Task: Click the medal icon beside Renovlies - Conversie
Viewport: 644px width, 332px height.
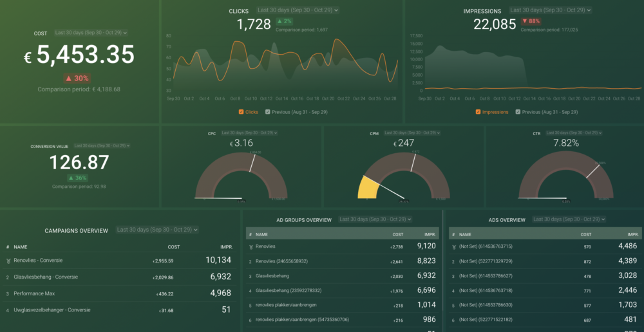Action: (x=8, y=261)
